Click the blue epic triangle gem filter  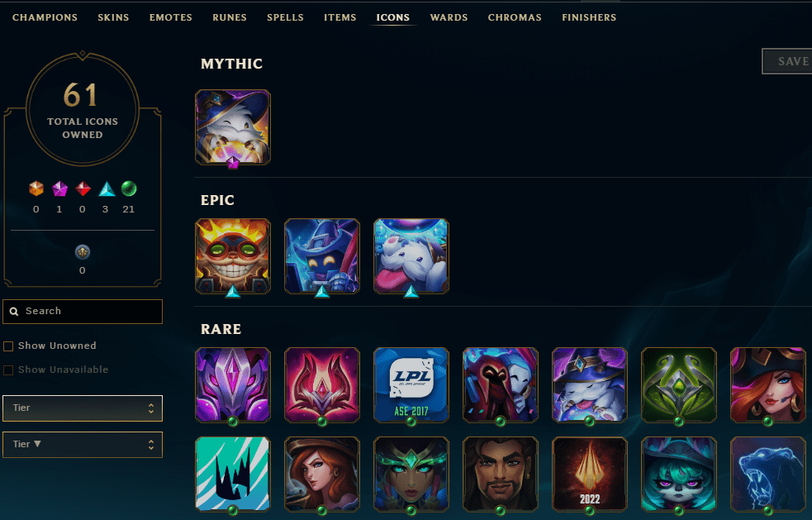point(107,188)
